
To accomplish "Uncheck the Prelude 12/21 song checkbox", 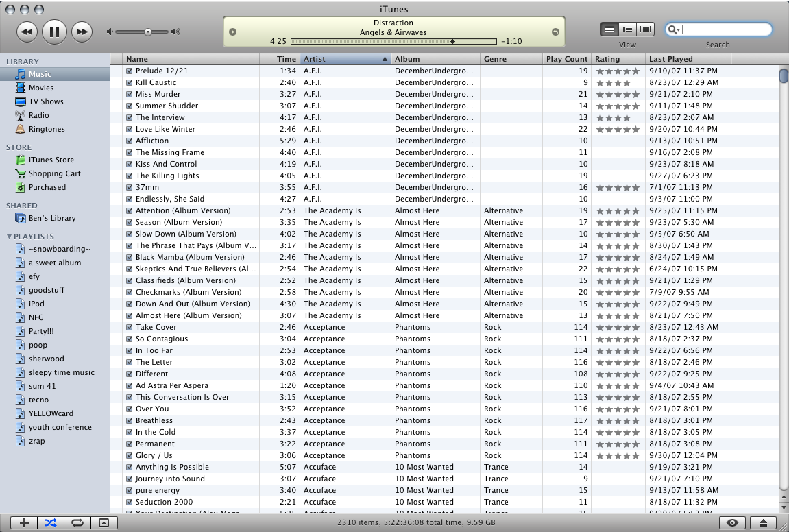I will coord(130,71).
